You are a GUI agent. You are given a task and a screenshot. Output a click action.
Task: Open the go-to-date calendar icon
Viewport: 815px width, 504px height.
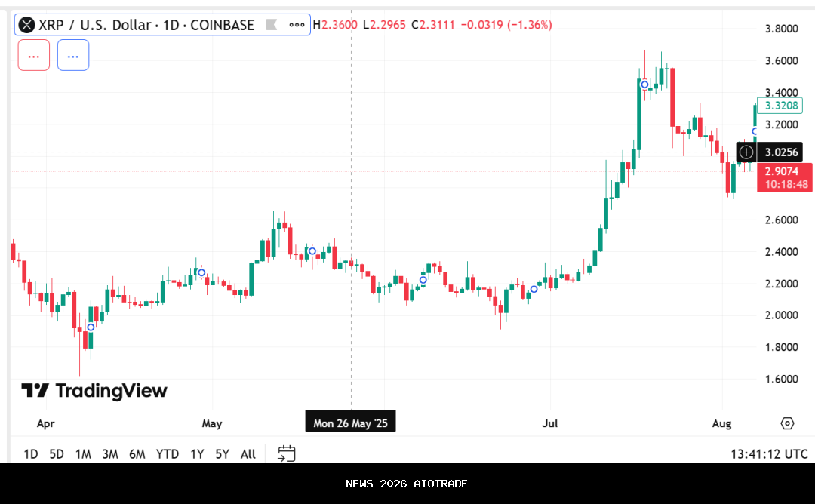click(286, 453)
